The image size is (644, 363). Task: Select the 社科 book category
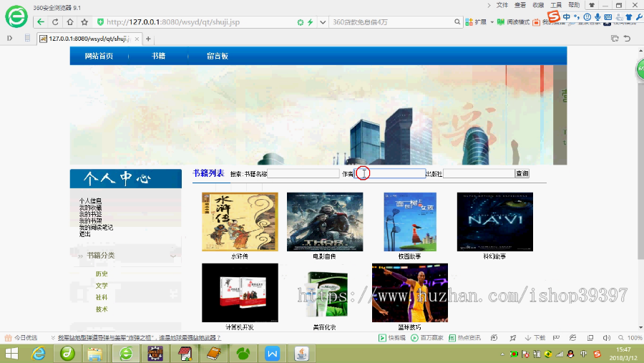point(102,297)
